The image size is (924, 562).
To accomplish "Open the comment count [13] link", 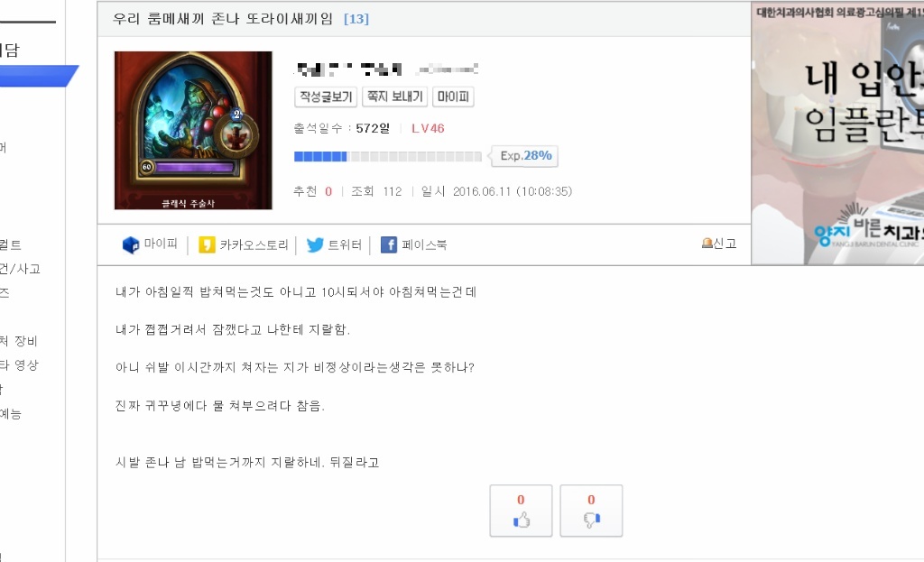I will click(356, 19).
